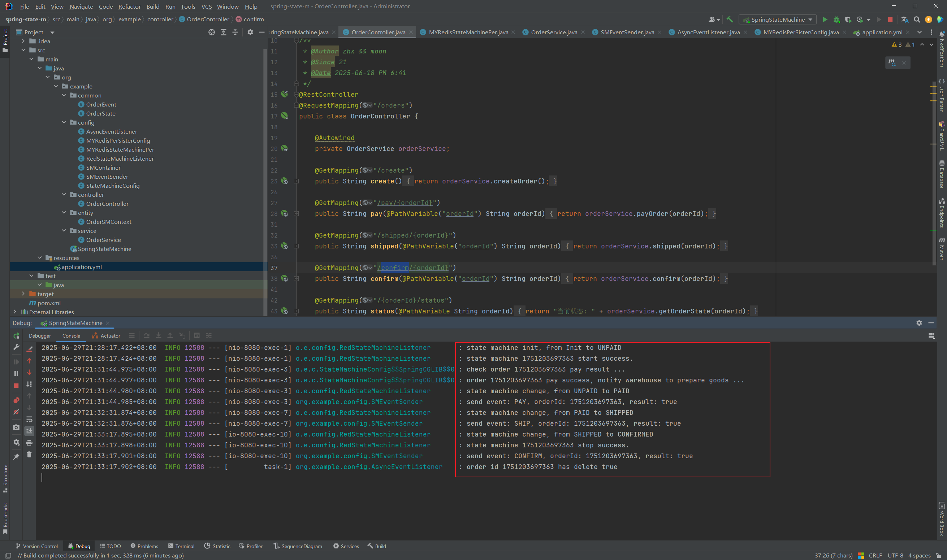947x560 pixels.
Task: Collapse the config package in Project tree
Action: [x=64, y=123]
